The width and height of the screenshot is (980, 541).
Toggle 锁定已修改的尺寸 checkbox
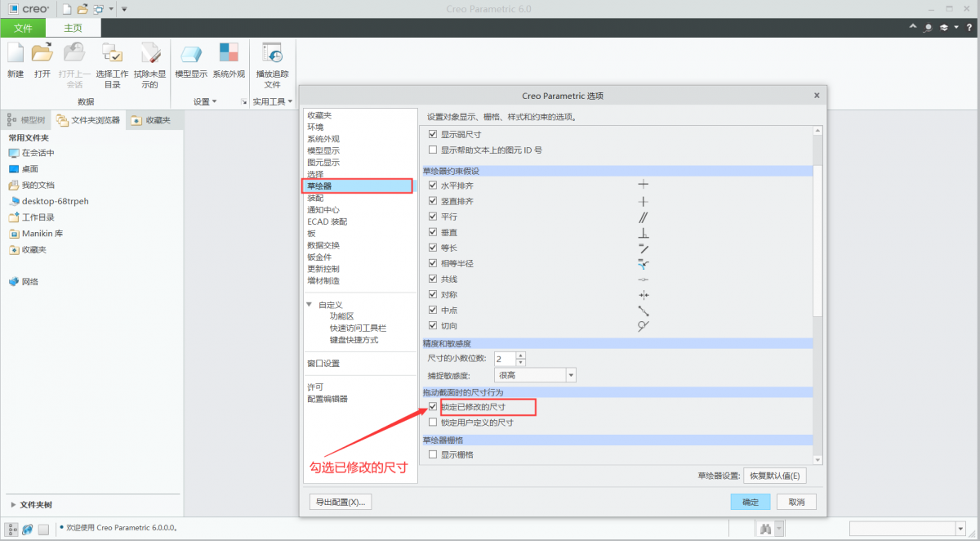[x=433, y=407]
